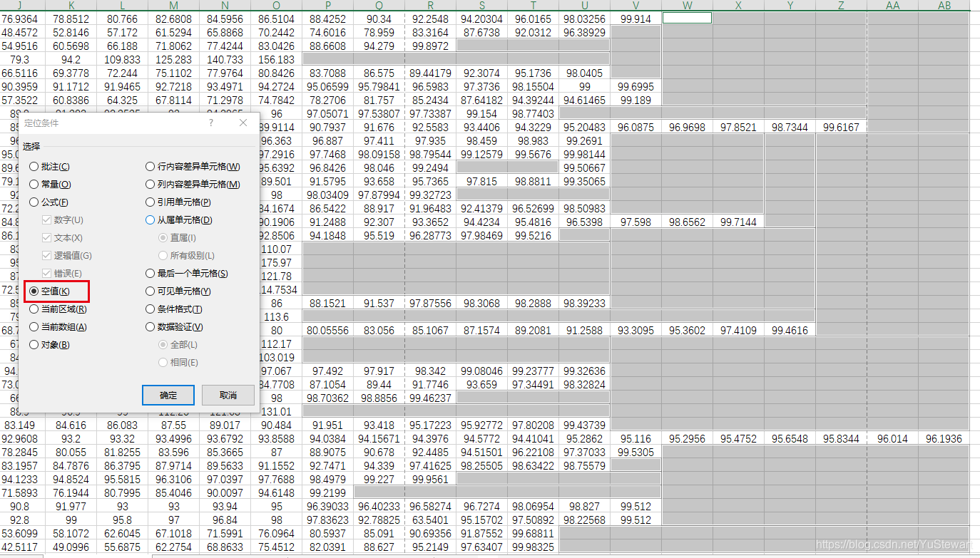980x558 pixels.
Task: Click cell containing 99.914
Action: [636, 19]
